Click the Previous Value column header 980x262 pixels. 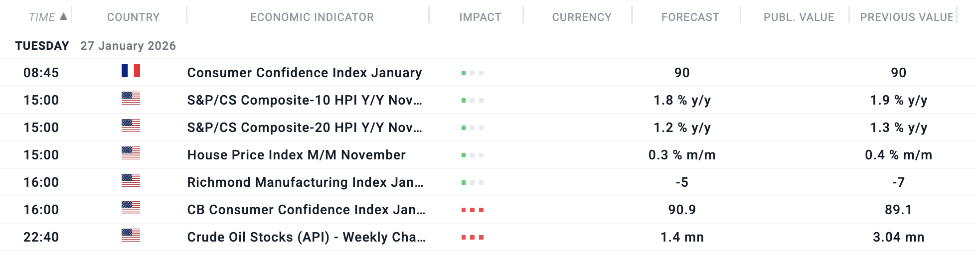906,17
